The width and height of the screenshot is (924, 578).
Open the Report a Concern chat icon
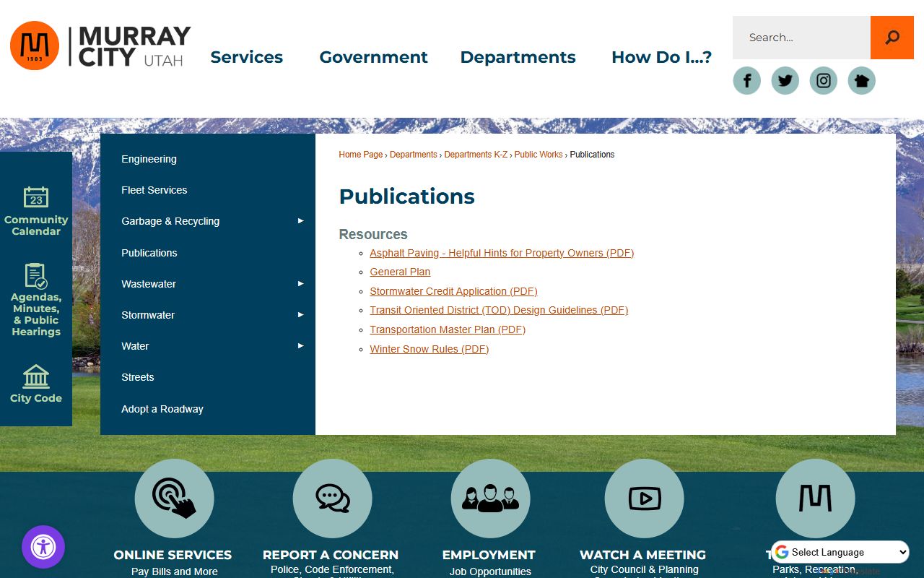[332, 499]
